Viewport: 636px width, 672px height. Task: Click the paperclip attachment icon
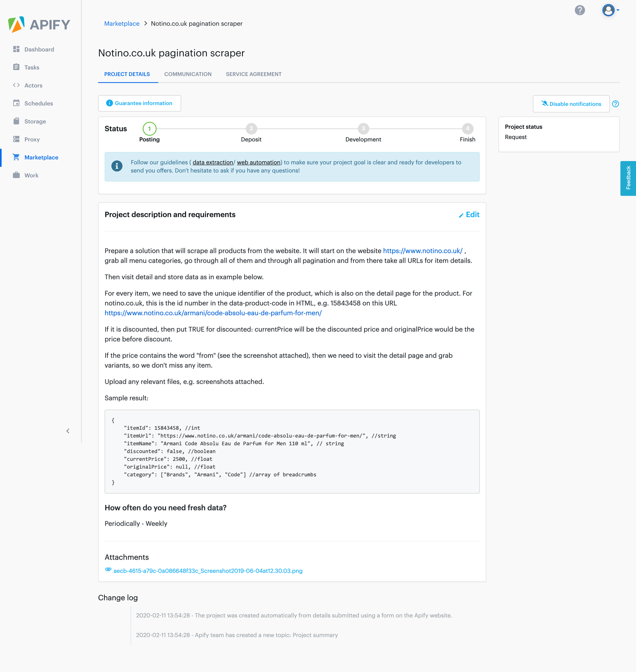point(108,570)
